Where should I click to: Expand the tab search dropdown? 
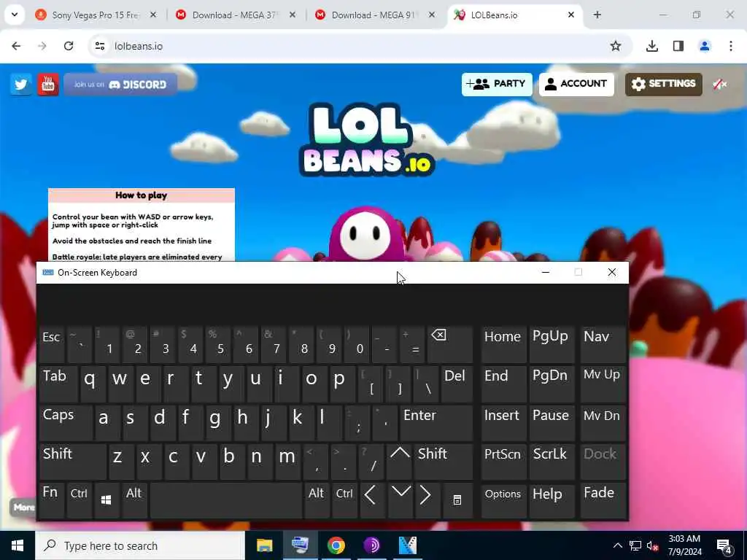tap(15, 15)
